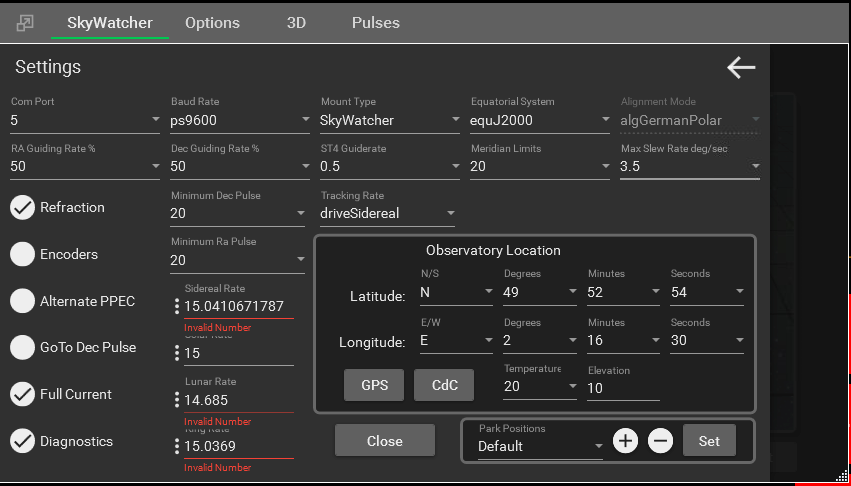Switch to the SkyWatcher tab
The image size is (851, 486).
pos(110,23)
